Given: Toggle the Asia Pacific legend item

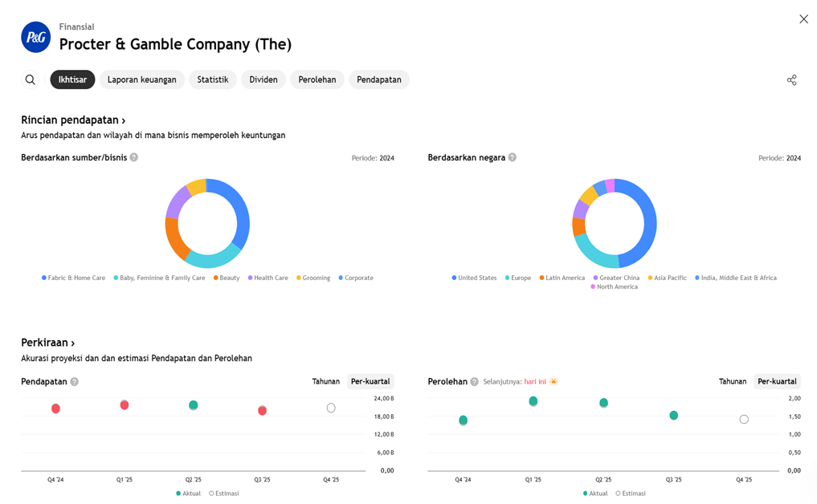Looking at the screenshot, I should click(x=667, y=278).
